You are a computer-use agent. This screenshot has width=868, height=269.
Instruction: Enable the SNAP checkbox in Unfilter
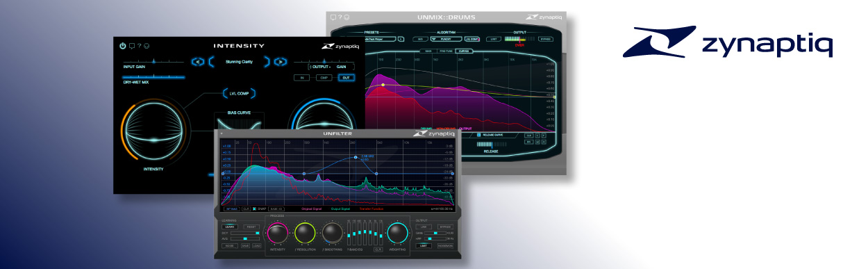pyautogui.click(x=254, y=209)
